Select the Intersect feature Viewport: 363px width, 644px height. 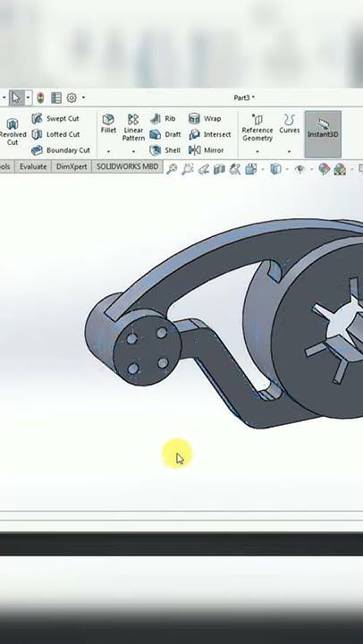click(209, 134)
